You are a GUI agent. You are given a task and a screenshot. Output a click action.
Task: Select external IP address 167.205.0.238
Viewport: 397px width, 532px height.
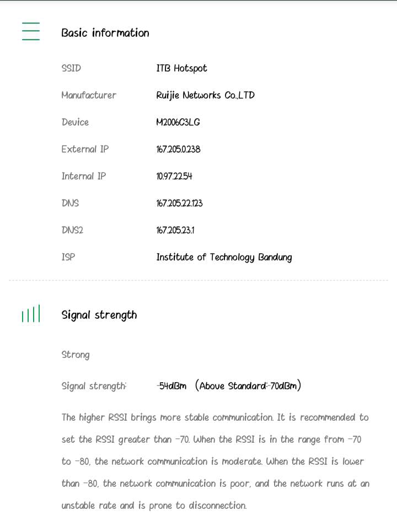pos(178,149)
